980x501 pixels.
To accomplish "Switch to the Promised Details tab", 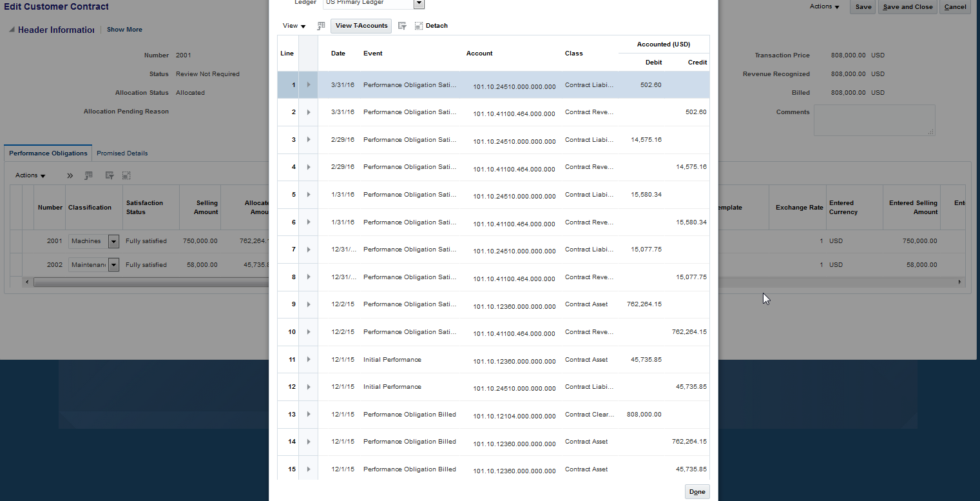I will pyautogui.click(x=122, y=153).
